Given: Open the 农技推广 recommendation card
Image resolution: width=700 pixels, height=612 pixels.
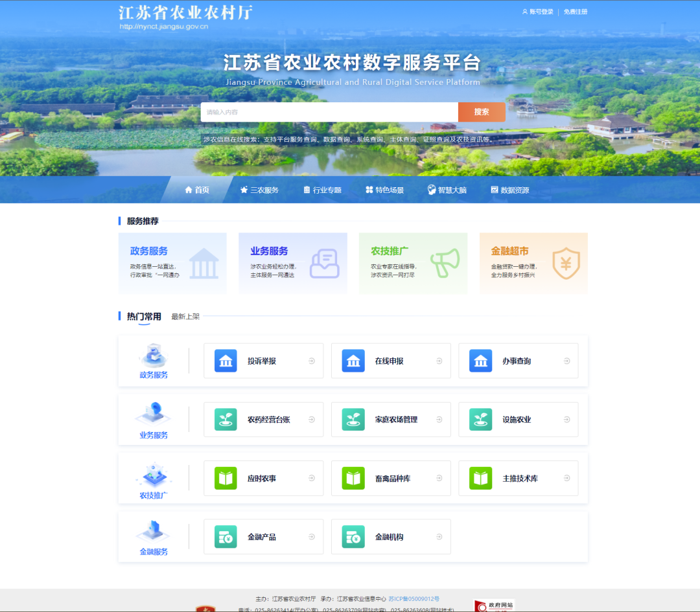Looking at the screenshot, I should click(413, 264).
